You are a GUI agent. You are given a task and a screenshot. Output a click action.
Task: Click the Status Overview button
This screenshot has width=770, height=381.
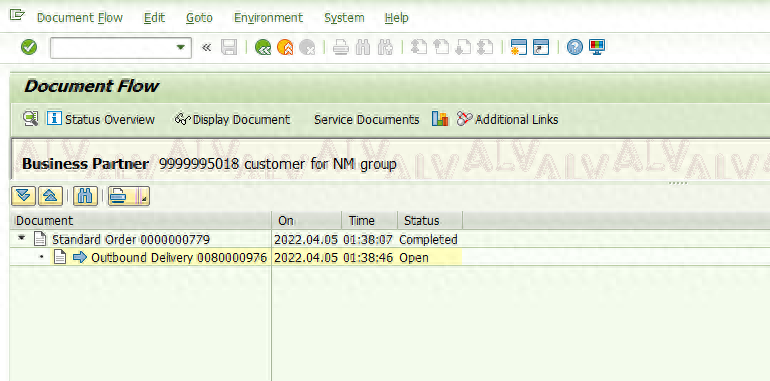101,119
